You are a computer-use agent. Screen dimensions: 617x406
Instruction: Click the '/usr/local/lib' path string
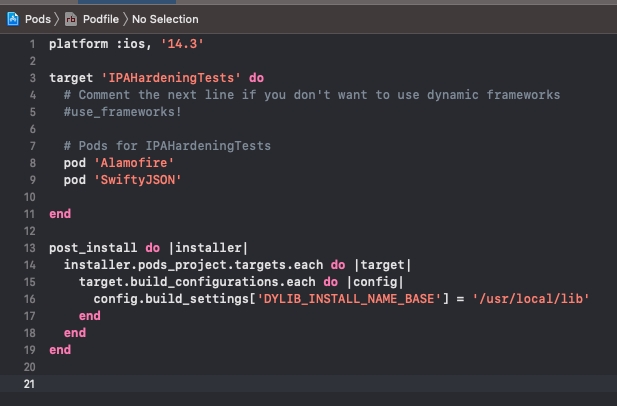(x=531, y=299)
